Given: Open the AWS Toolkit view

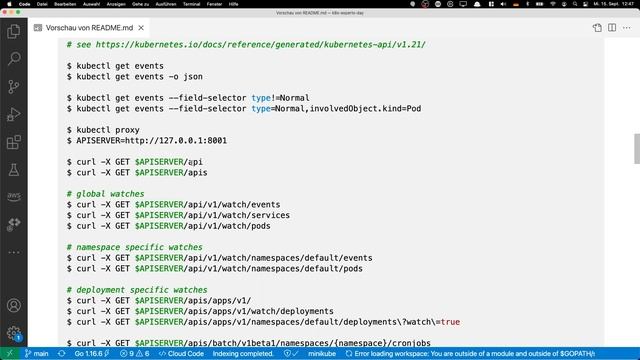Looking at the screenshot, I should [13, 197].
